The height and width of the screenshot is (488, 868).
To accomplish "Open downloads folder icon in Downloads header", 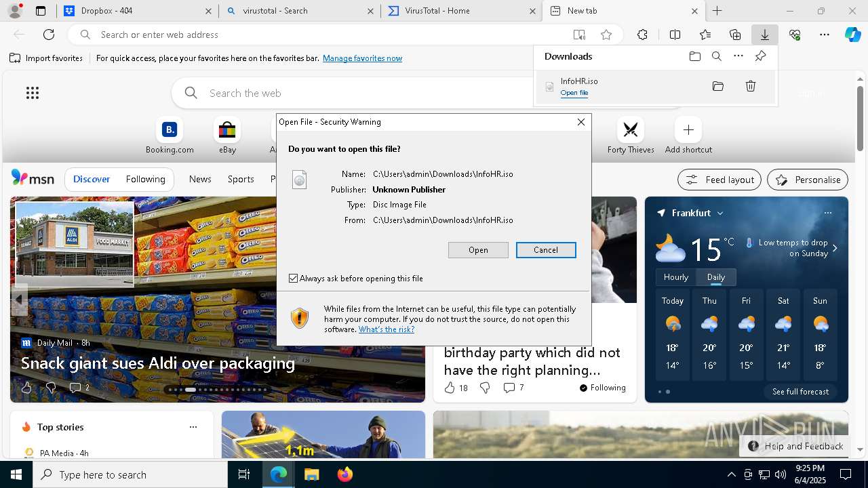I will click(694, 56).
